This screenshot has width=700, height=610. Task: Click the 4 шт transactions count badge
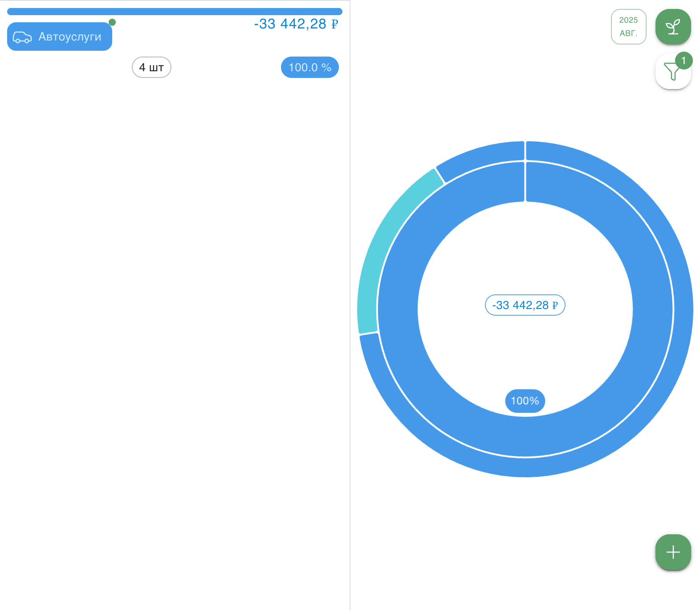coord(151,67)
